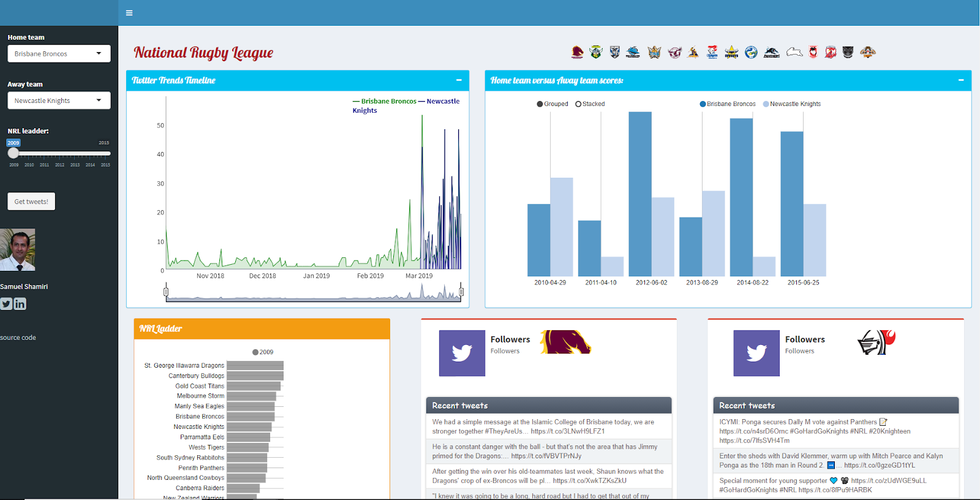Click the St. George Illawarra Dragons logo
Viewport: 980px width, 500px height.
pyautogui.click(x=813, y=52)
